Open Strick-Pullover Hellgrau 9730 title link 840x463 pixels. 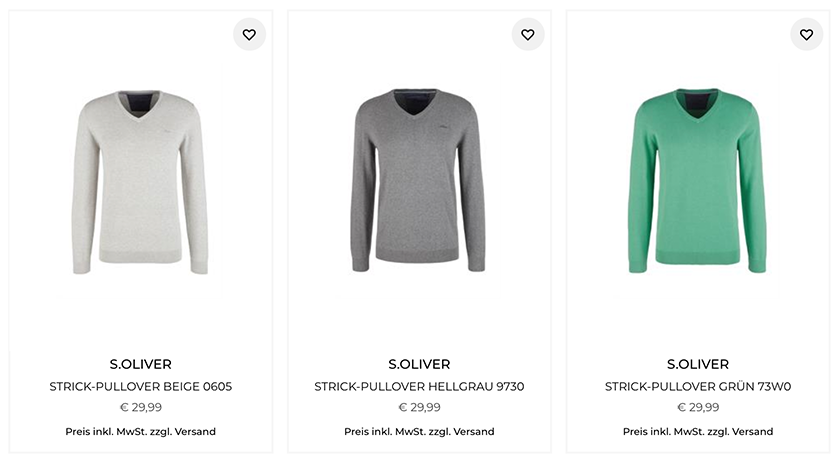click(x=419, y=386)
